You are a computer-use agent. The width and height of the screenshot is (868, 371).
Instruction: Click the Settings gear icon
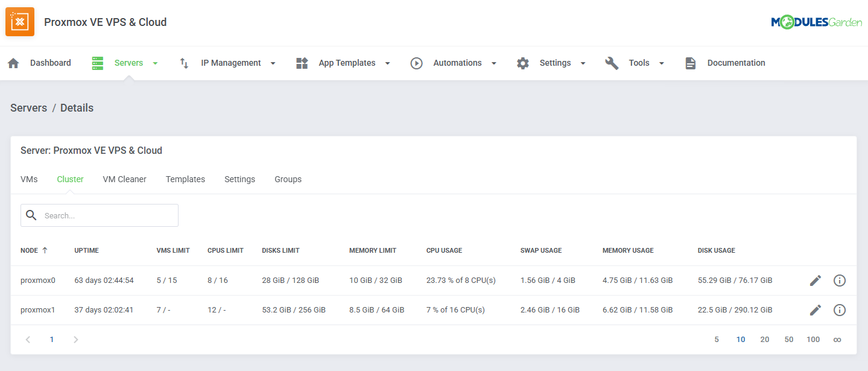point(523,63)
